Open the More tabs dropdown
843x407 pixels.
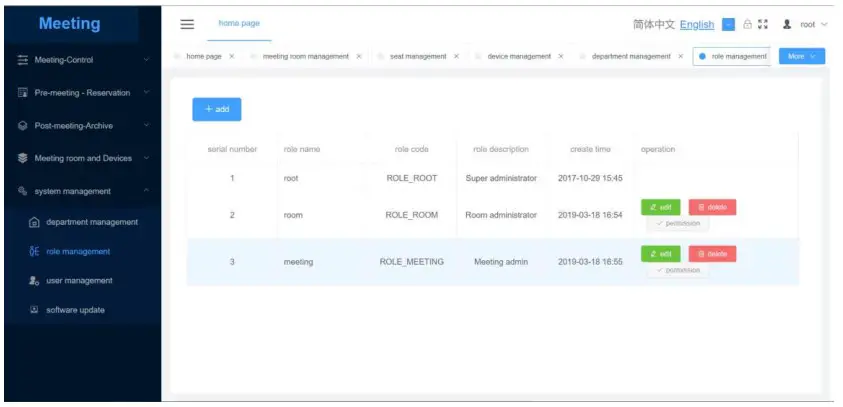point(802,56)
